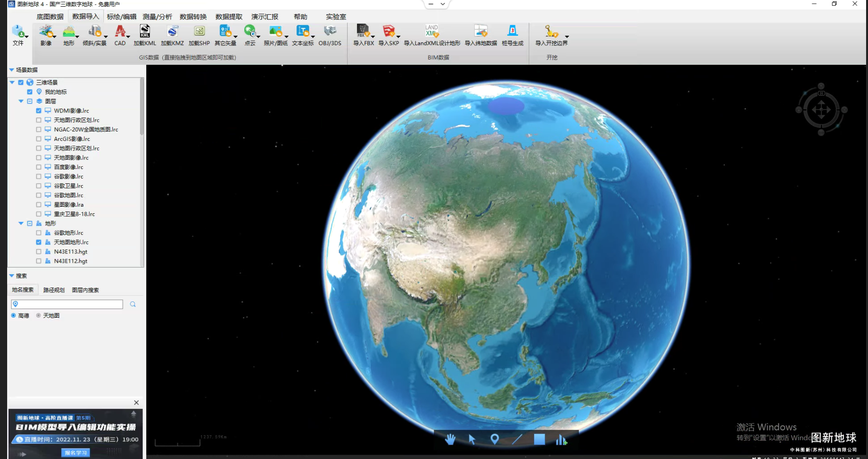This screenshot has height=459, width=868.
Task: Click the 加载KMZ icon
Action: (172, 31)
